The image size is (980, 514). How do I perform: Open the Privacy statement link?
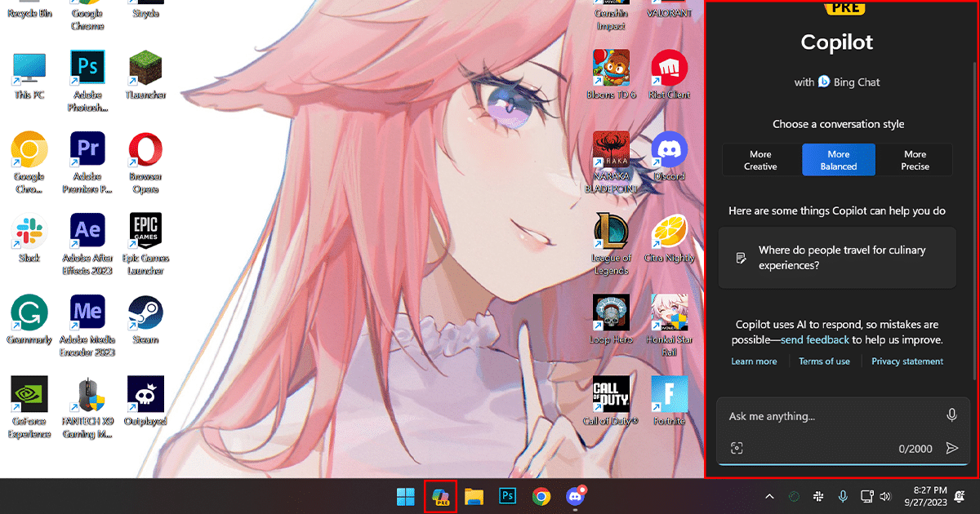(906, 361)
